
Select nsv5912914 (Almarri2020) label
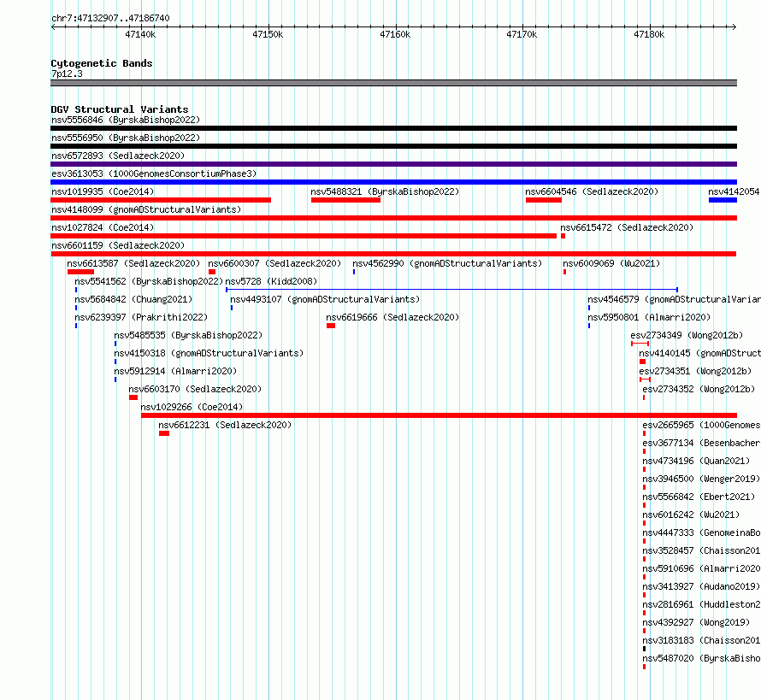(x=175, y=371)
